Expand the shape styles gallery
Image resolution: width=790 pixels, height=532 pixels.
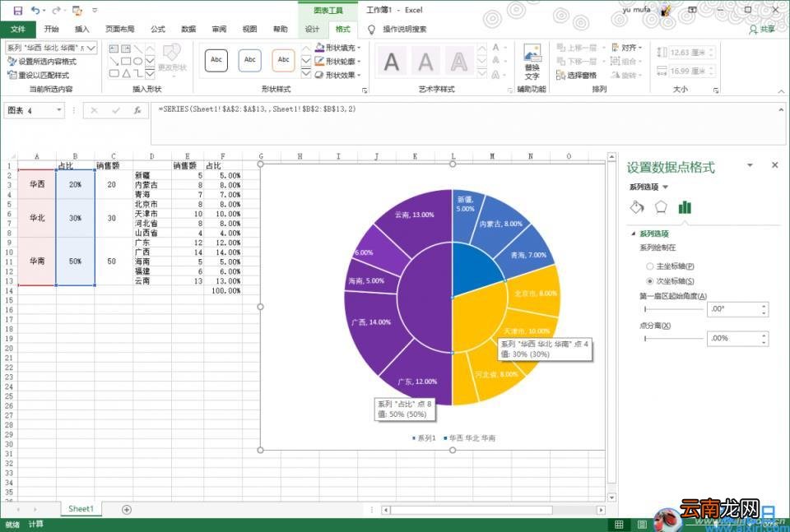306,73
